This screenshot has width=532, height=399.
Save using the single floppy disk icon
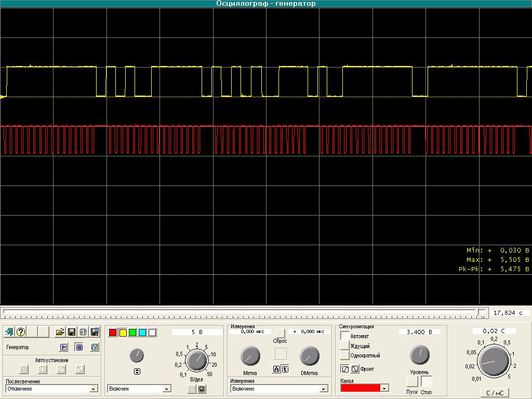72,332
